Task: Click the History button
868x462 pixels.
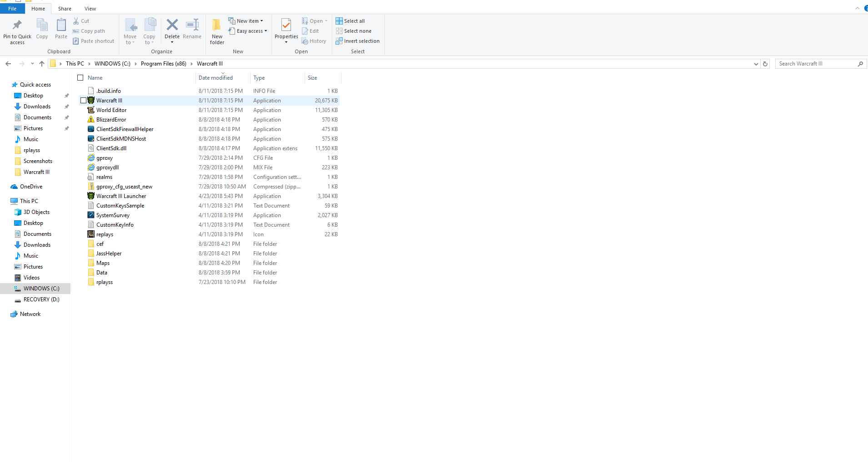Action: pyautogui.click(x=314, y=41)
